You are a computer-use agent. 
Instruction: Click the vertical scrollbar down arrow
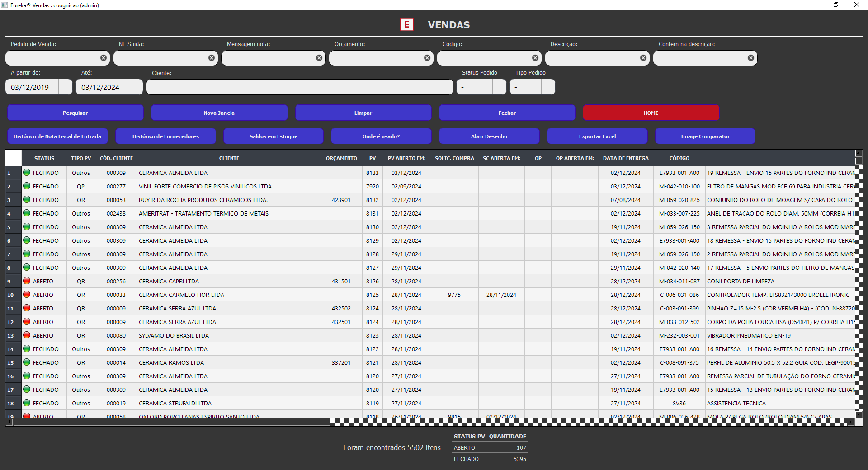point(859,414)
